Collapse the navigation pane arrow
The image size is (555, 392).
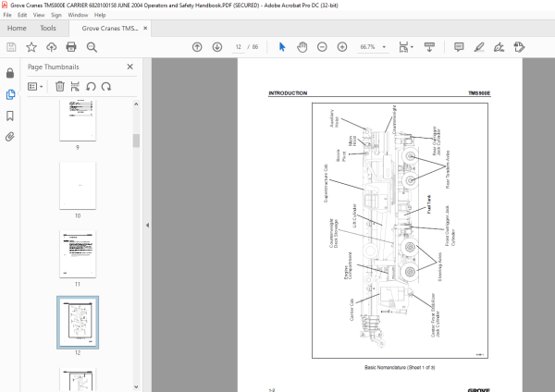pyautogui.click(x=148, y=225)
